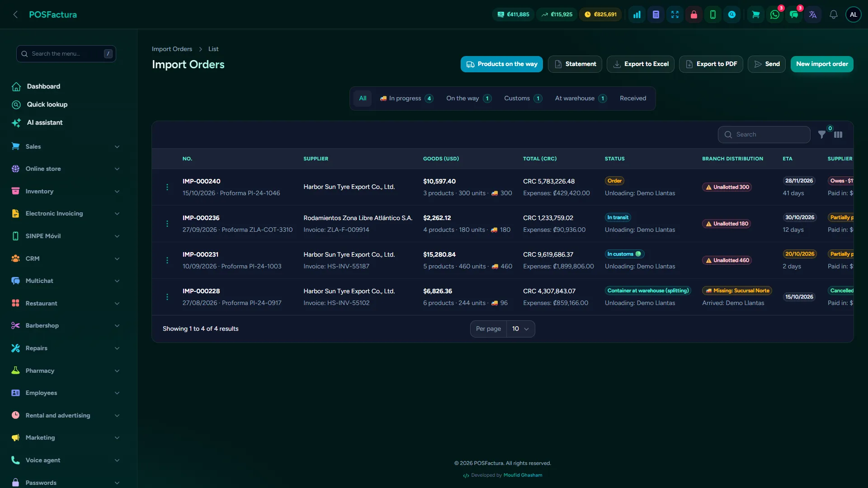Focus the Search the menu field
The height and width of the screenshot is (488, 868).
pos(66,54)
